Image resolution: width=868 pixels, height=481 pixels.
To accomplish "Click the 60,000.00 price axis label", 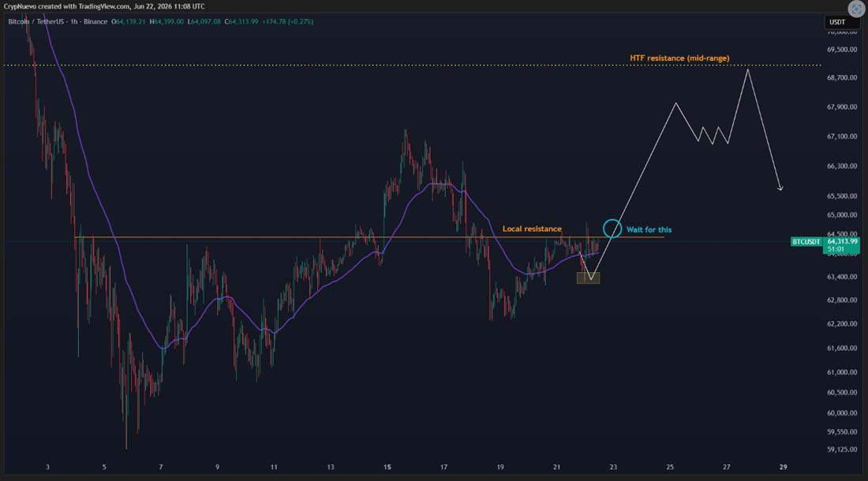I will [842, 413].
